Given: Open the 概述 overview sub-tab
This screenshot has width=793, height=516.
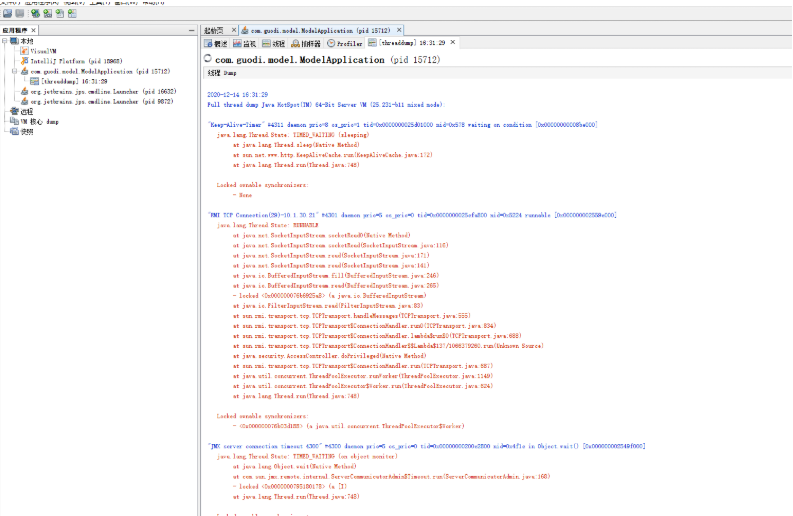Looking at the screenshot, I should (x=216, y=44).
